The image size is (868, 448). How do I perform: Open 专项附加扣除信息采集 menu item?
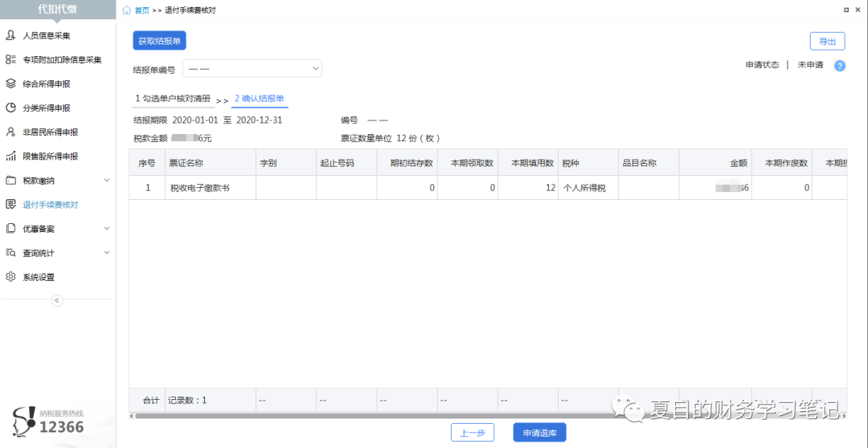pos(62,59)
